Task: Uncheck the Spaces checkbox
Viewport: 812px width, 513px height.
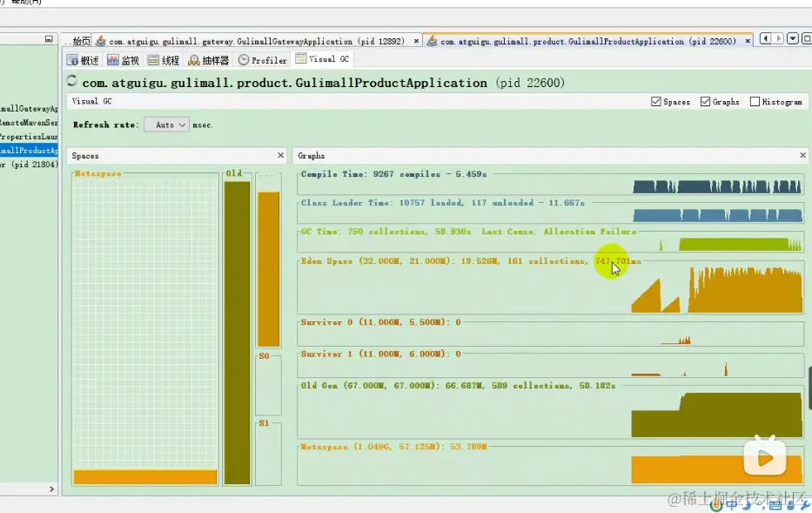Action: tap(656, 102)
